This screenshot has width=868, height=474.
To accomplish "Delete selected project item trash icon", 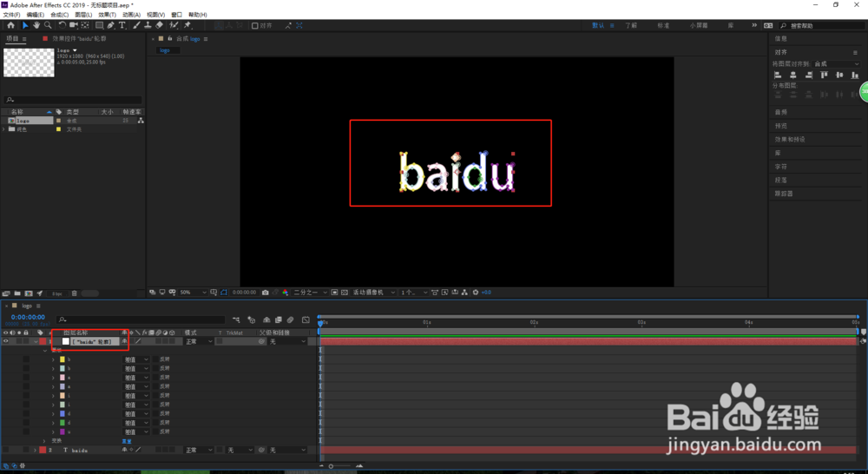I will click(74, 293).
